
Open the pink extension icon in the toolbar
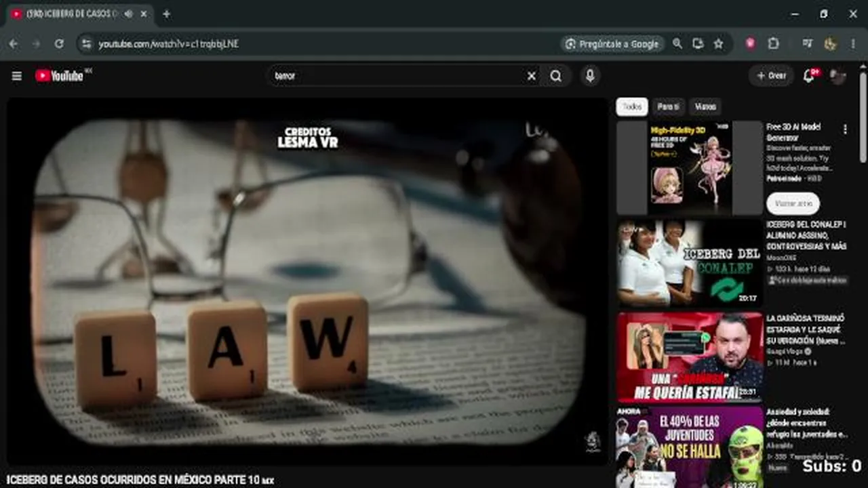751,43
